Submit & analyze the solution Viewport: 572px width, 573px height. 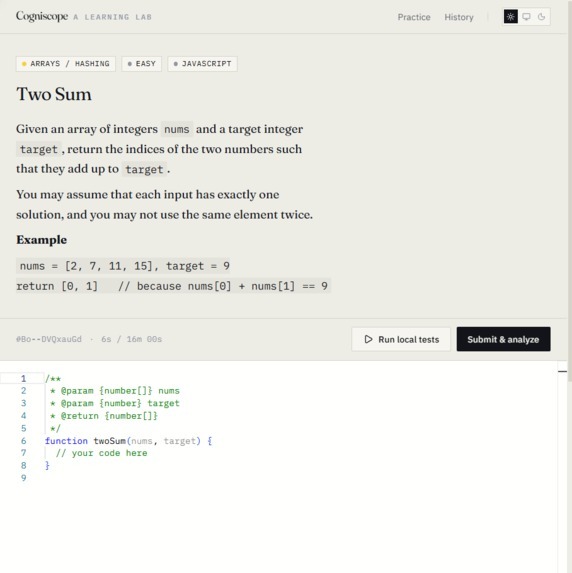(x=503, y=339)
